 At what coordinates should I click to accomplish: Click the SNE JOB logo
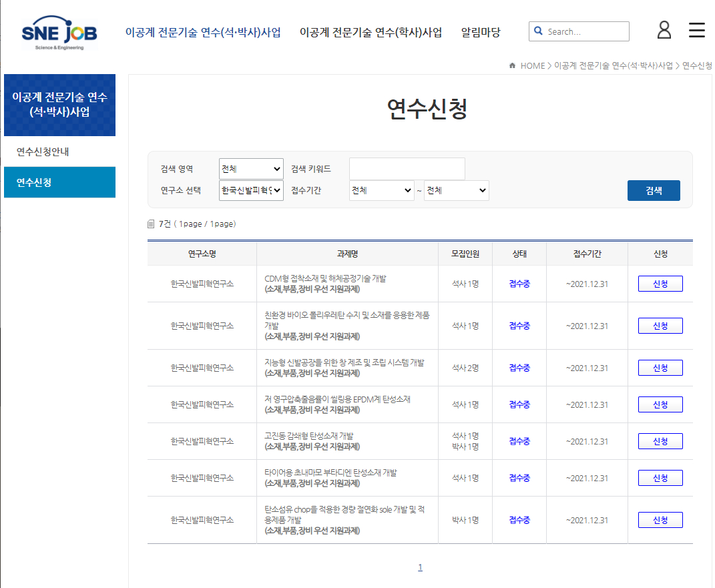click(x=59, y=33)
